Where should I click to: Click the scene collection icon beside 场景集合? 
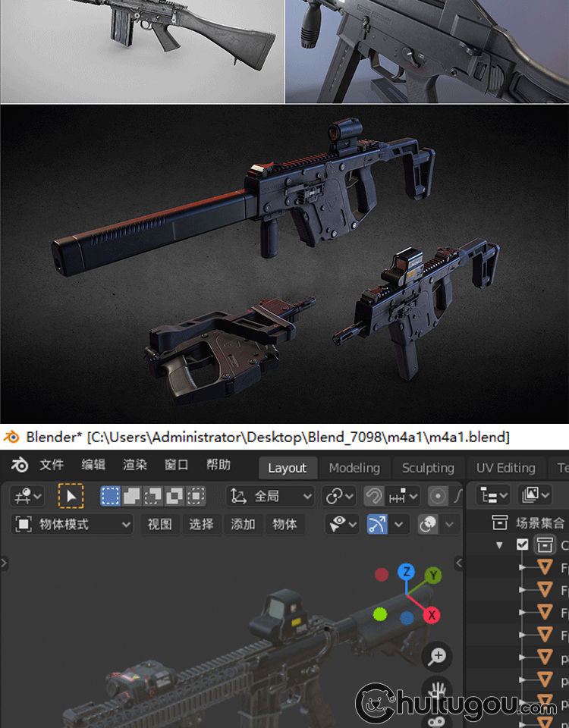(x=500, y=523)
